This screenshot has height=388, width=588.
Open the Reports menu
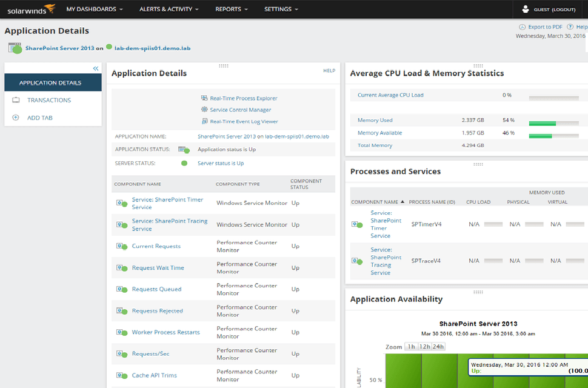pyautogui.click(x=232, y=9)
